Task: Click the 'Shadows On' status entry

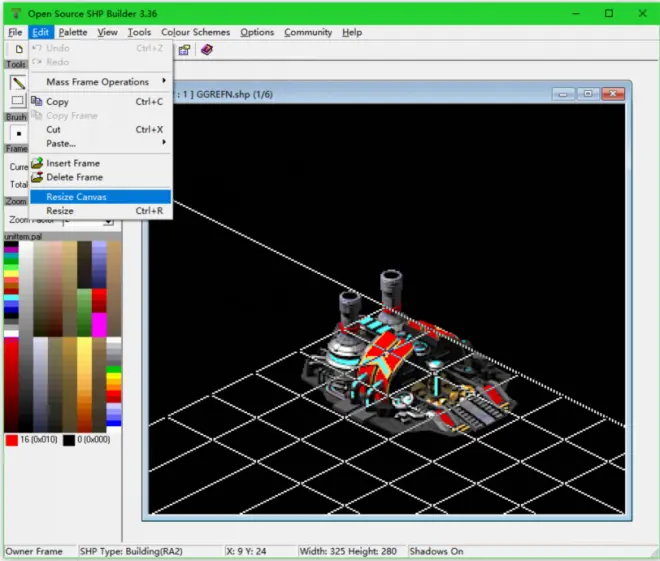Action: [x=436, y=551]
